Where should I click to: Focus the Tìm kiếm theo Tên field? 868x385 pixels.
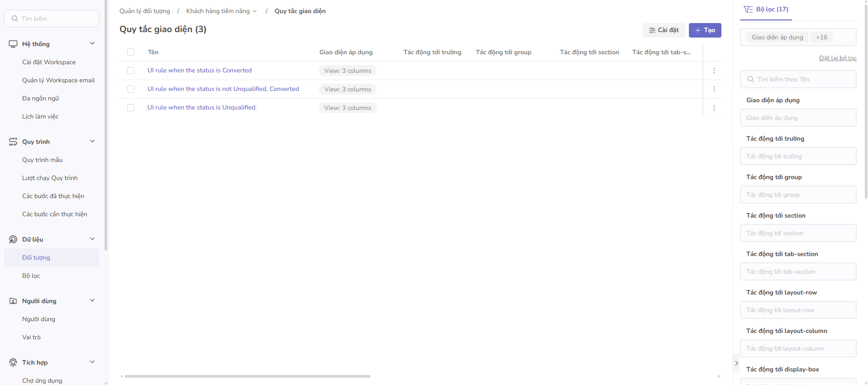[798, 79]
